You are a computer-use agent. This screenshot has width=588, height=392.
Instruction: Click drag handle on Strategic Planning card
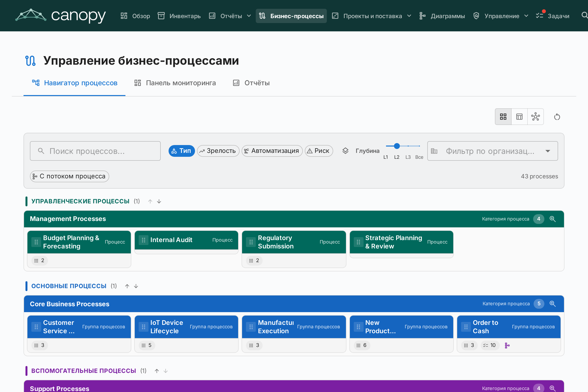(358, 242)
